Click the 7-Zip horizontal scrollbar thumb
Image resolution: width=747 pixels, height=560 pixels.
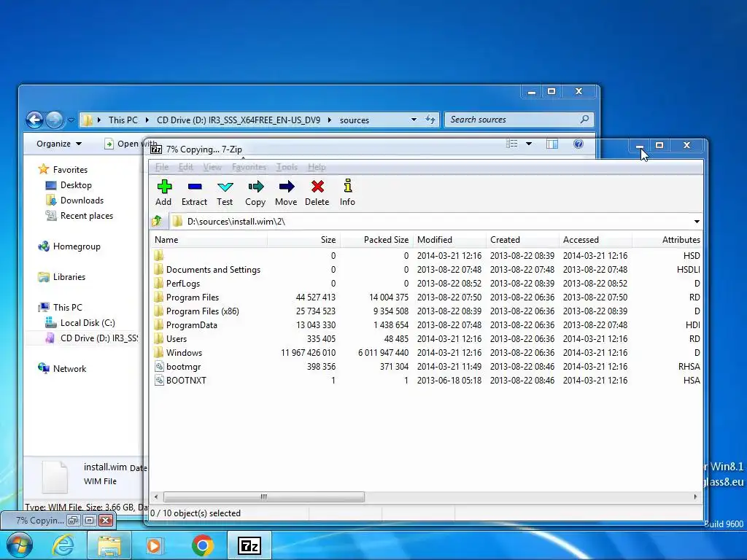pyautogui.click(x=264, y=497)
